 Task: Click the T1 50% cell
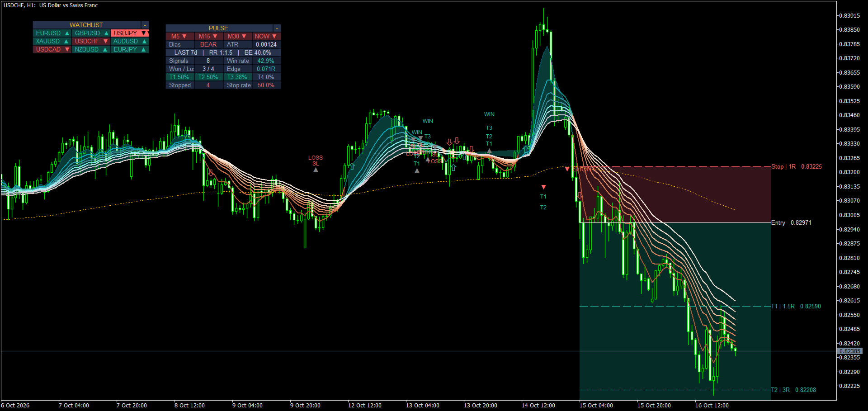179,77
